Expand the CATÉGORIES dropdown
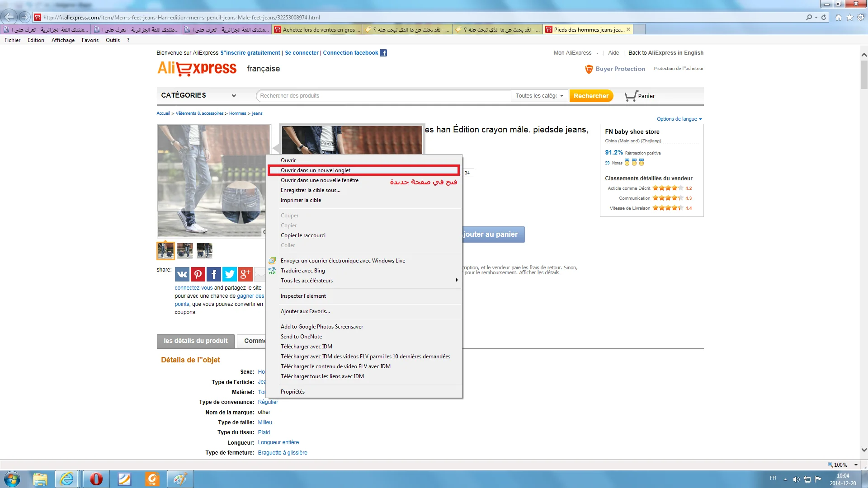868x488 pixels. [x=199, y=95]
